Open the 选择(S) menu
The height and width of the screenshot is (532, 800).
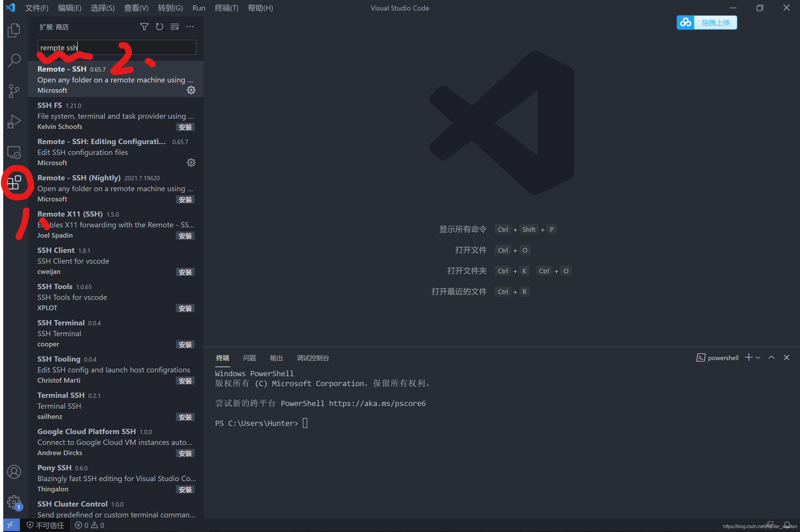tap(103, 8)
